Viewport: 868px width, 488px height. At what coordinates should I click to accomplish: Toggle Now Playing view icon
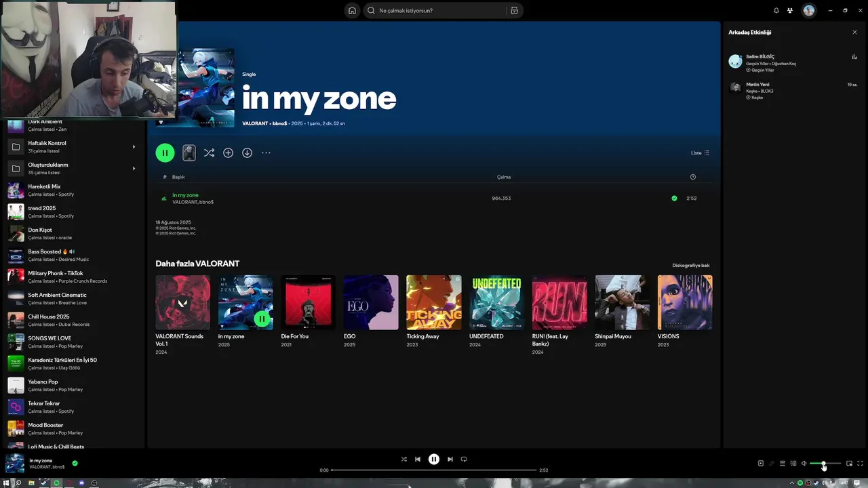[760, 464]
